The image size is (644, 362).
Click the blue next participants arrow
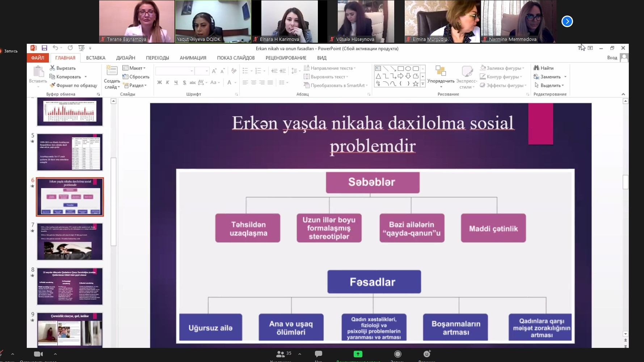pyautogui.click(x=567, y=22)
